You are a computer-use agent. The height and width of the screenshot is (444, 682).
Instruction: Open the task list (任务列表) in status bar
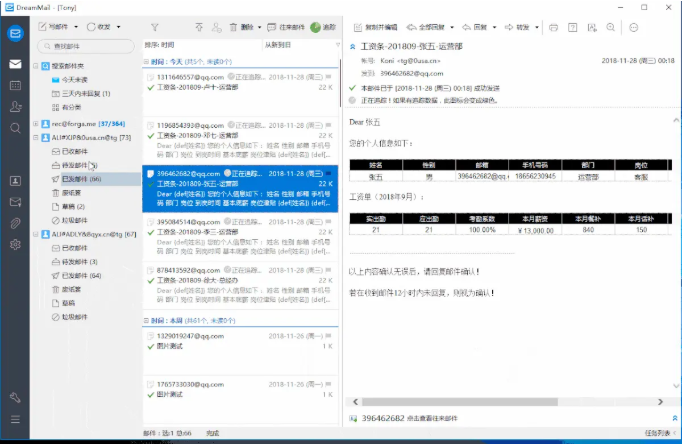(658, 433)
